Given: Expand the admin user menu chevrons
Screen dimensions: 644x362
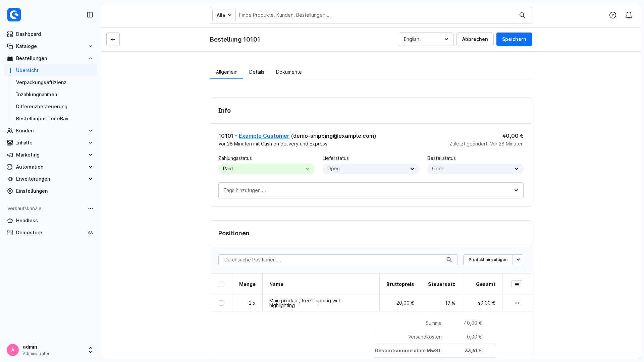Looking at the screenshot, I should pos(91,350).
